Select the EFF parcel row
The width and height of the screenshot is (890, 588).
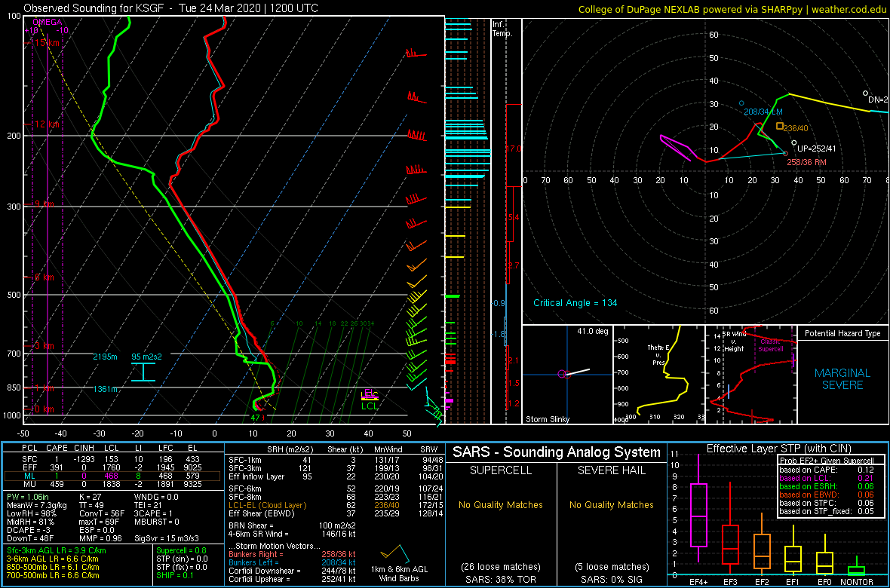coord(111,467)
